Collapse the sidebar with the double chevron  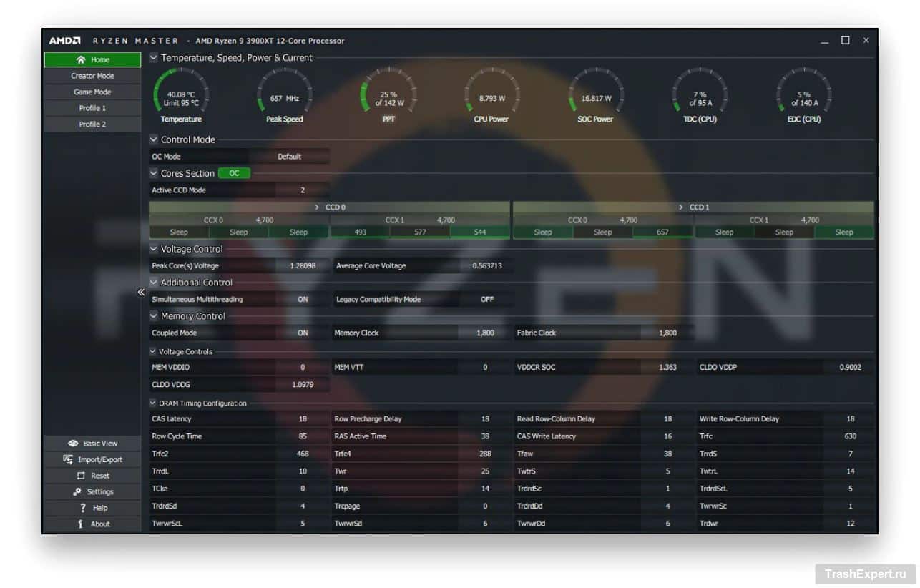point(141,292)
